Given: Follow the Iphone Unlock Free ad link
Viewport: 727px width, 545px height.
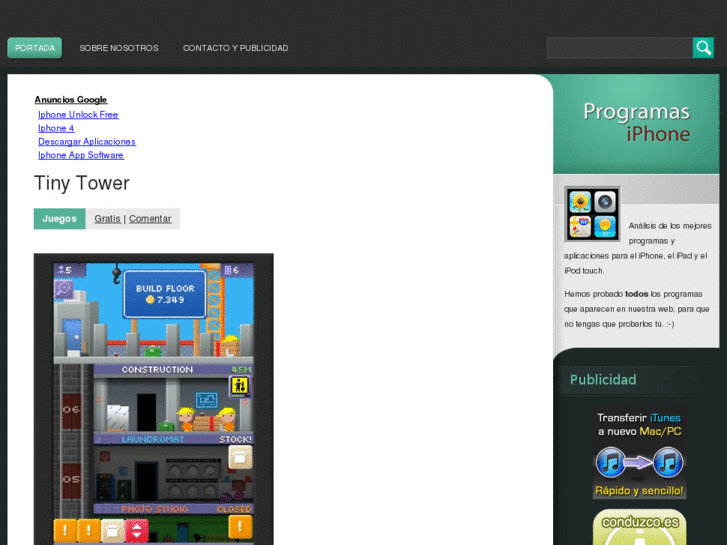Looking at the screenshot, I should click(x=78, y=115).
